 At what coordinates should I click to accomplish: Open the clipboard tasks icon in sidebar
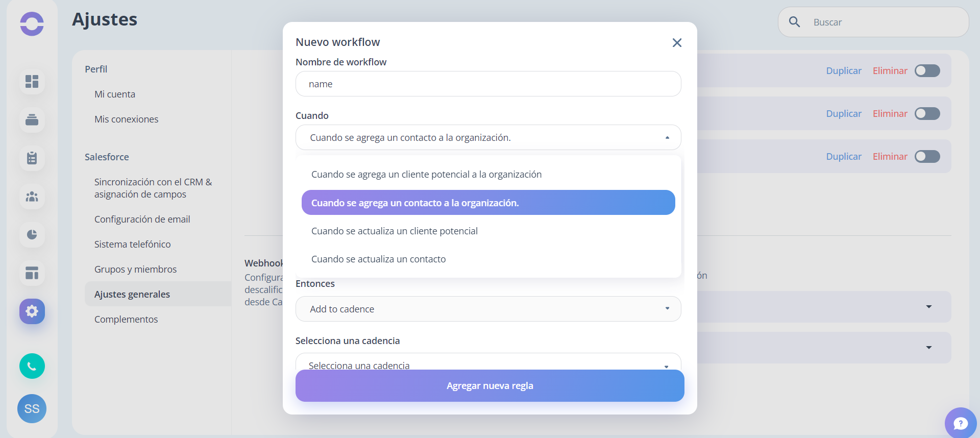(x=32, y=158)
